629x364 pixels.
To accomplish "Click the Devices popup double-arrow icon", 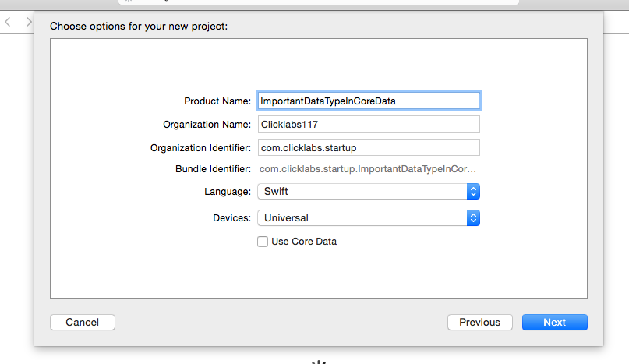I will coord(473,218).
